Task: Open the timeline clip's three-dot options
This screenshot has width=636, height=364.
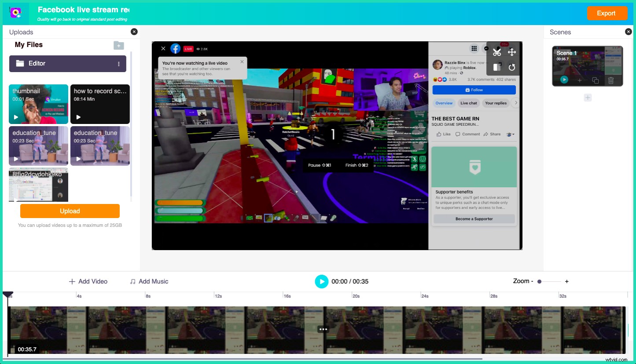Action: click(x=323, y=329)
